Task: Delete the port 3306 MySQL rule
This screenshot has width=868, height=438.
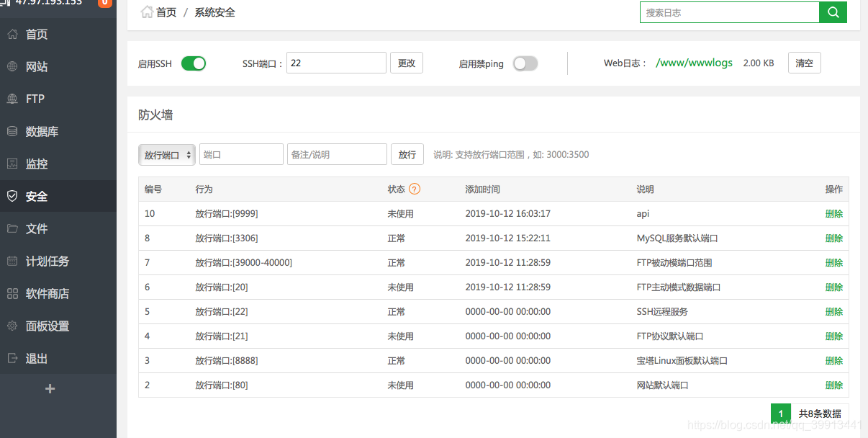Action: coord(834,238)
